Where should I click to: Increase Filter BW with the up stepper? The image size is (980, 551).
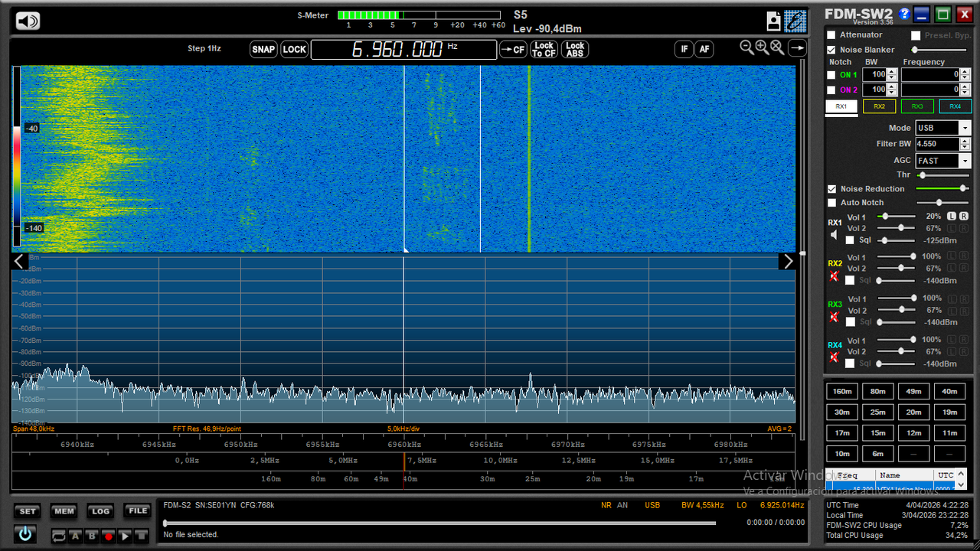coord(966,141)
